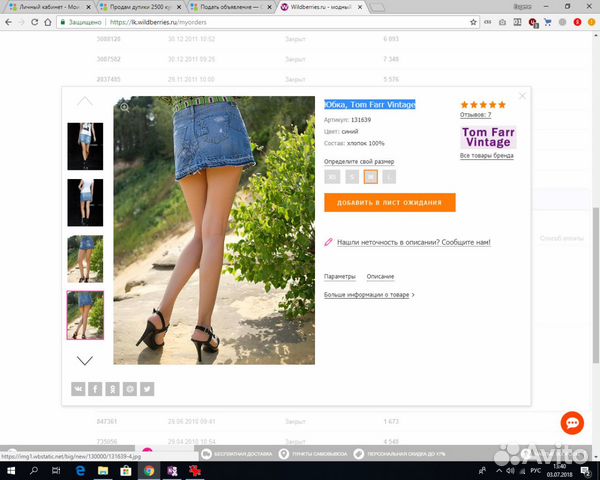Click the five-star product rating
The height and width of the screenshot is (480, 600).
[483, 104]
